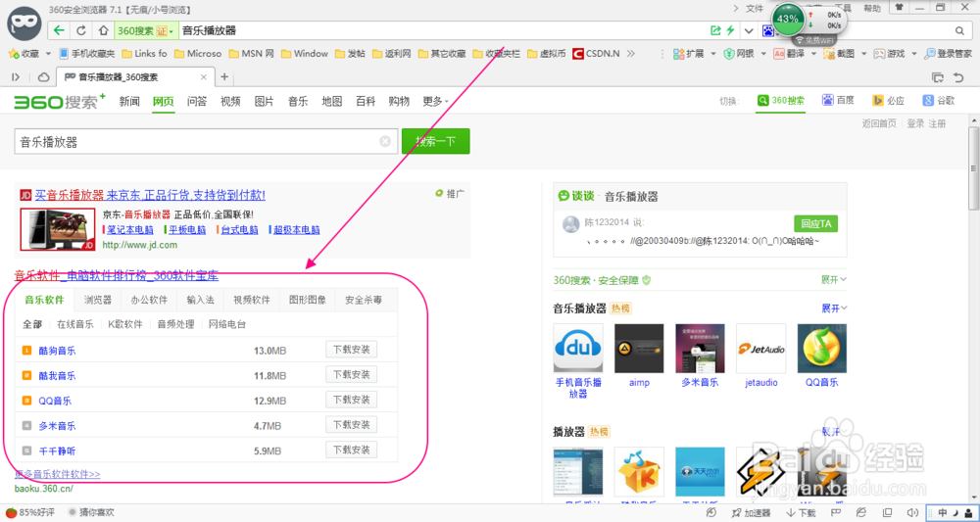The width and height of the screenshot is (980, 522).
Task: Open address bar history dropdown arrow
Action: click(x=749, y=30)
